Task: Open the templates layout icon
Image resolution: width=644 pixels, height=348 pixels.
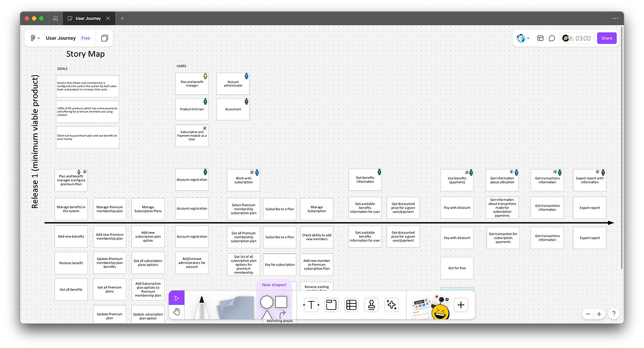Action: [x=541, y=38]
